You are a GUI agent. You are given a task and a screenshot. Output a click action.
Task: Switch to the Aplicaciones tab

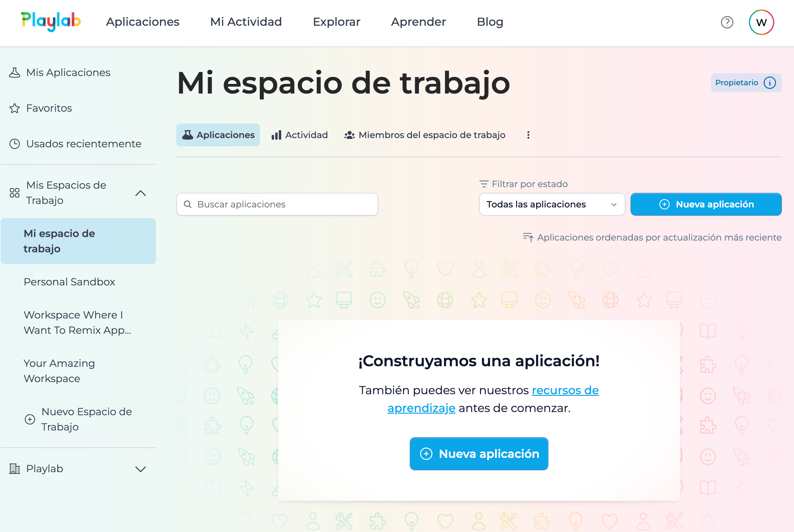point(218,135)
